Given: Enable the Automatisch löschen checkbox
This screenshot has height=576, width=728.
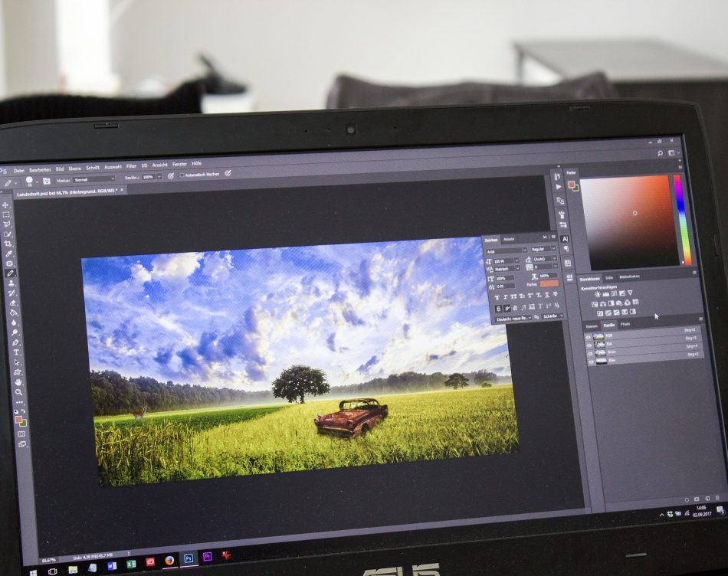Looking at the screenshot, I should (182, 175).
